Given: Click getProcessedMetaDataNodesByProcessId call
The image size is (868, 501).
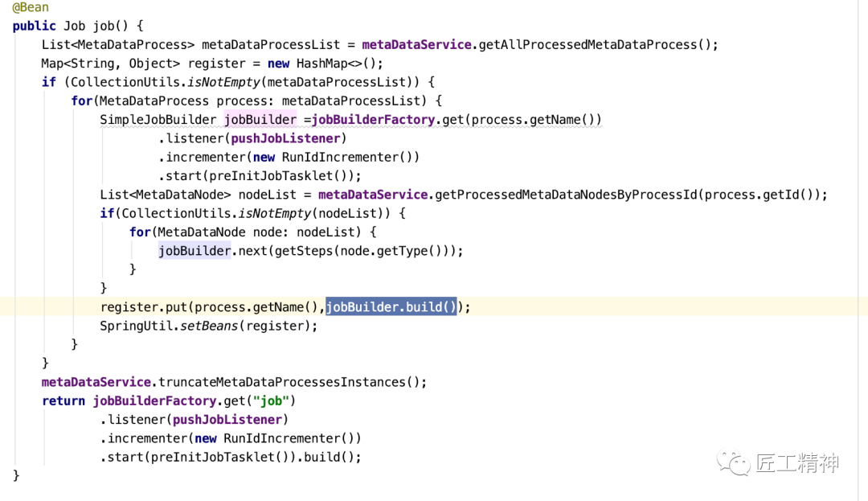Looking at the screenshot, I should click(x=627, y=195).
